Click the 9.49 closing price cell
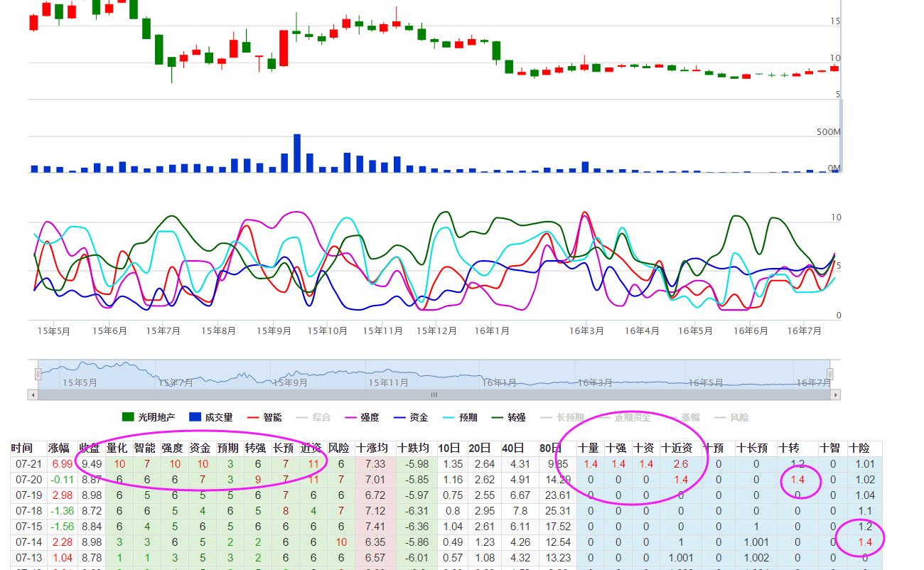This screenshot has width=924, height=570. [x=92, y=464]
